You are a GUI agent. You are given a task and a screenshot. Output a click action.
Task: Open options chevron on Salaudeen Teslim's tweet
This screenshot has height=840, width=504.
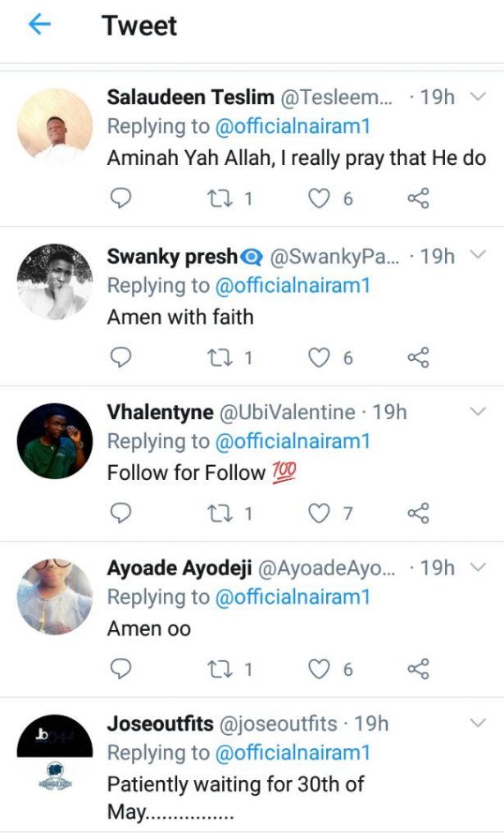click(x=478, y=97)
